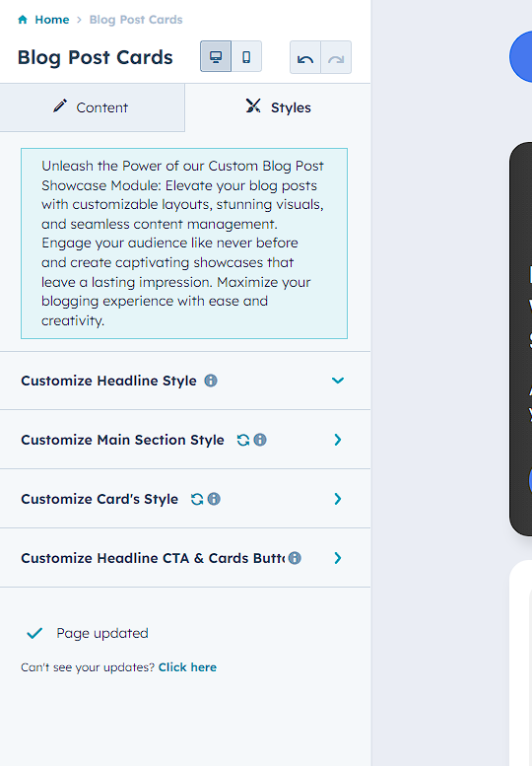532x766 pixels.
Task: Collapse the Customize Headline Style section
Action: pos(338,381)
